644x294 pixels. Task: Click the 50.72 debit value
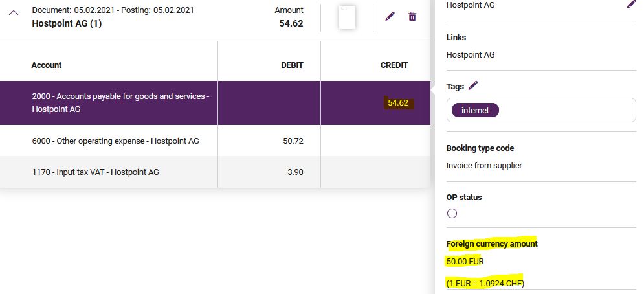(x=293, y=141)
